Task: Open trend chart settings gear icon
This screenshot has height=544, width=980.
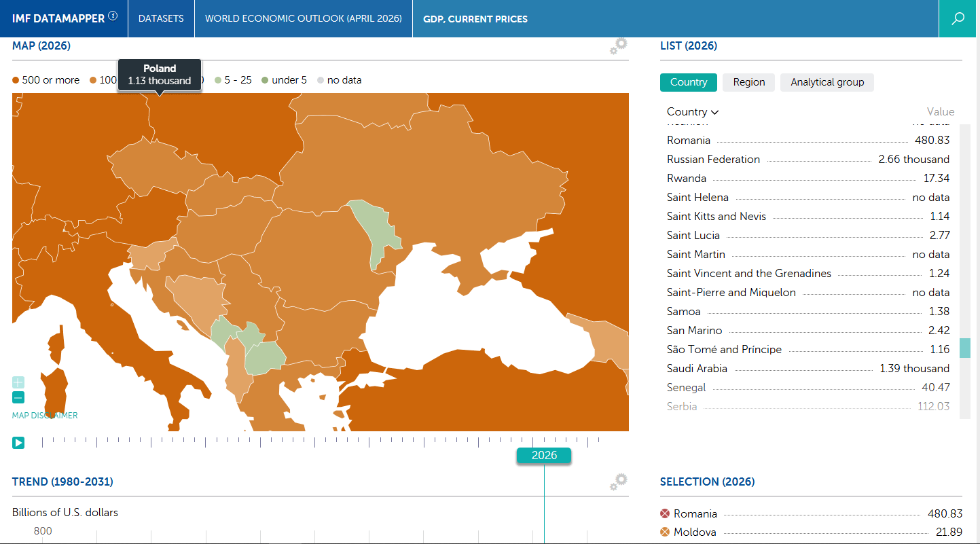Action: [618, 482]
